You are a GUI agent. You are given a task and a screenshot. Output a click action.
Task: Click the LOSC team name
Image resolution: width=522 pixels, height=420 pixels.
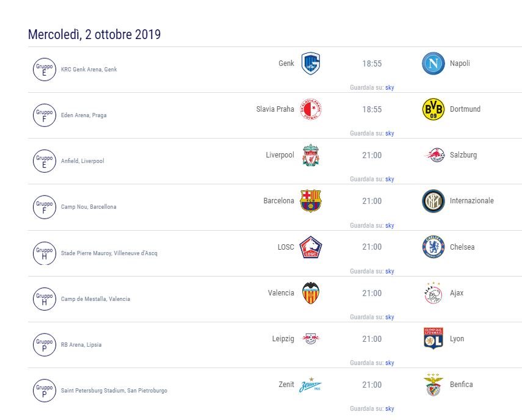pos(286,247)
